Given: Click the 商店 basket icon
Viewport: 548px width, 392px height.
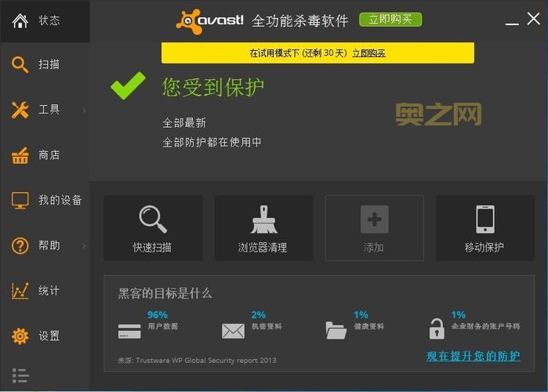Looking at the screenshot, I should tap(20, 155).
